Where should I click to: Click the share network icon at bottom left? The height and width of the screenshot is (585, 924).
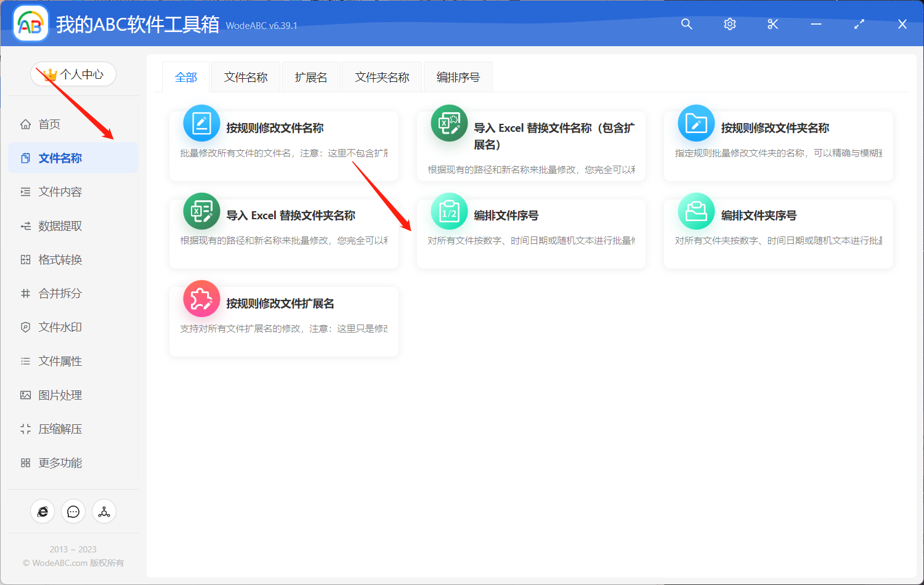pyautogui.click(x=103, y=511)
